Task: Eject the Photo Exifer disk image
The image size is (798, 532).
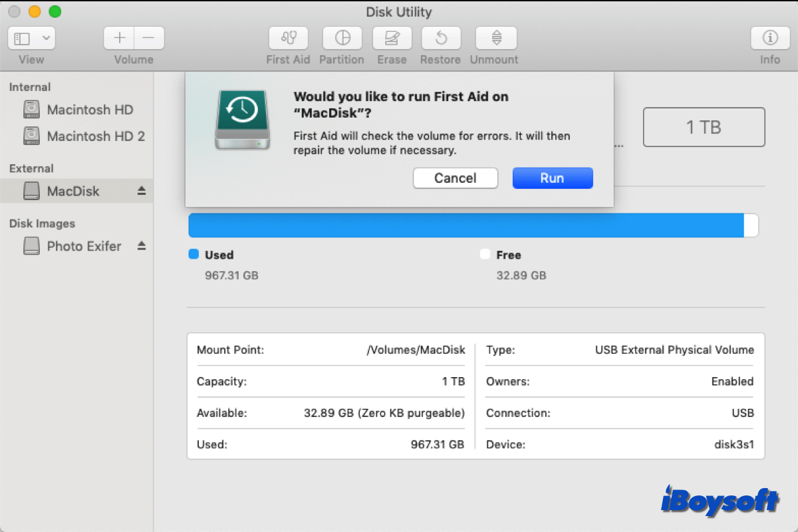Action: coord(140,246)
